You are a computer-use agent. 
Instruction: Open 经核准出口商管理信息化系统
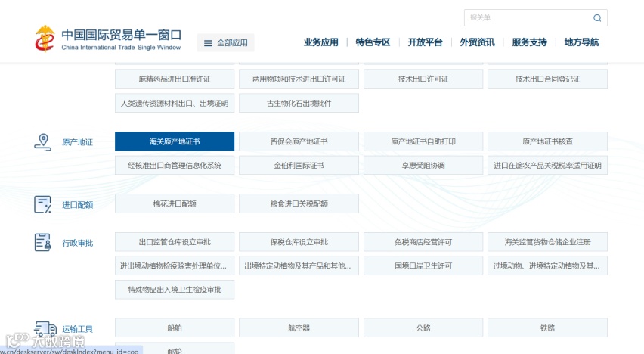pos(175,166)
